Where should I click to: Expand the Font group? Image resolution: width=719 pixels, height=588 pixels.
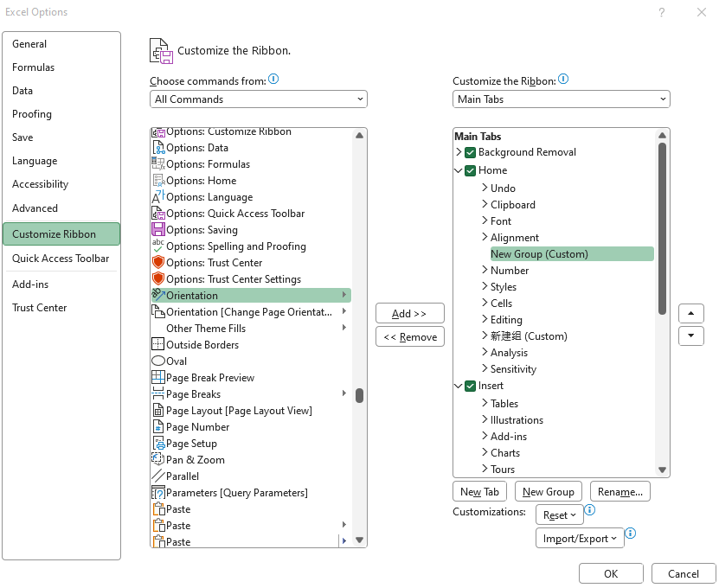[485, 220]
